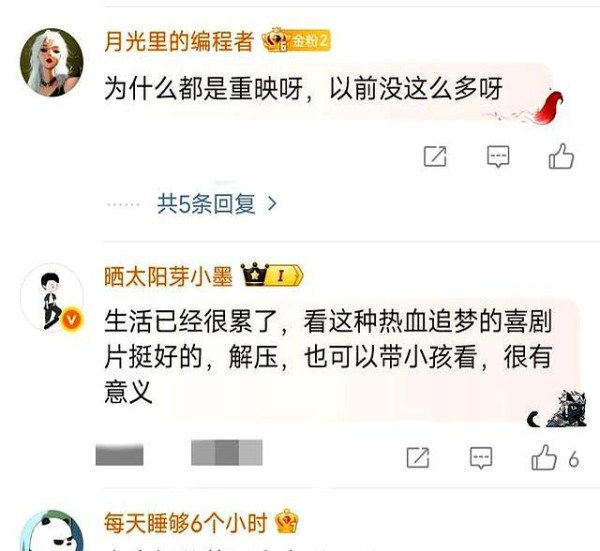Screen dimensions: 600x551
Task: Forward the 晒太阳芽小墨 comment
Action: click(x=418, y=458)
